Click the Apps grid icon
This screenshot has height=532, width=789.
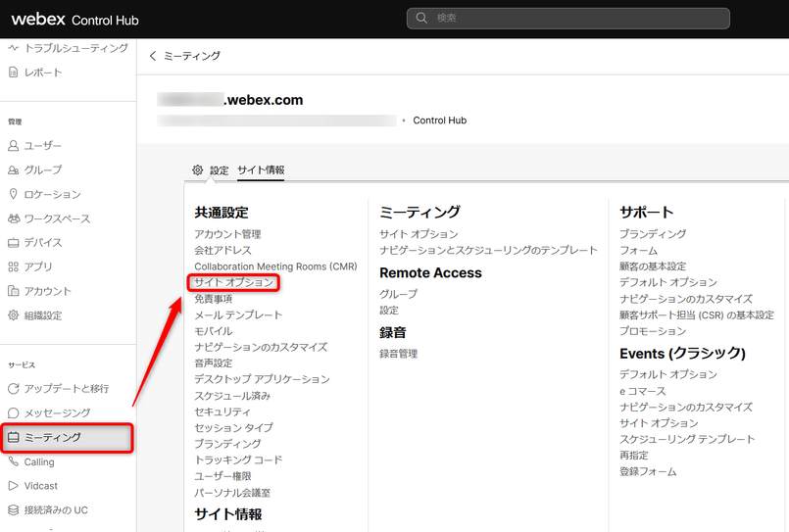pyautogui.click(x=14, y=267)
